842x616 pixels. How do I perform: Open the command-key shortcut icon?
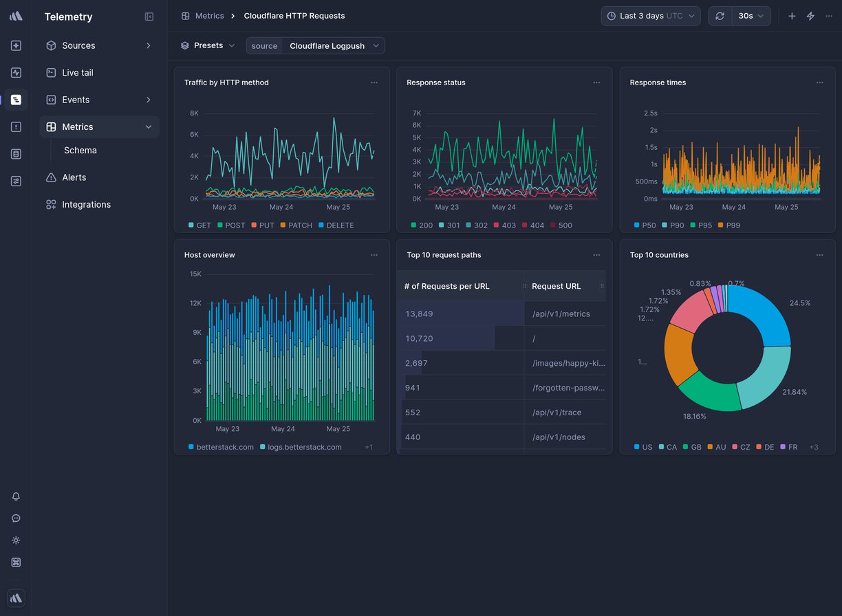[x=16, y=562]
